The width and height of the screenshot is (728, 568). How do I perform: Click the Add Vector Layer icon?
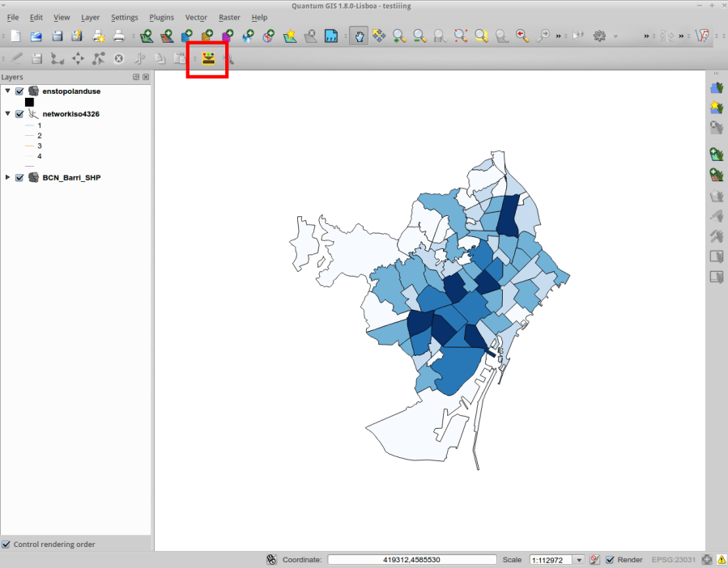146,36
